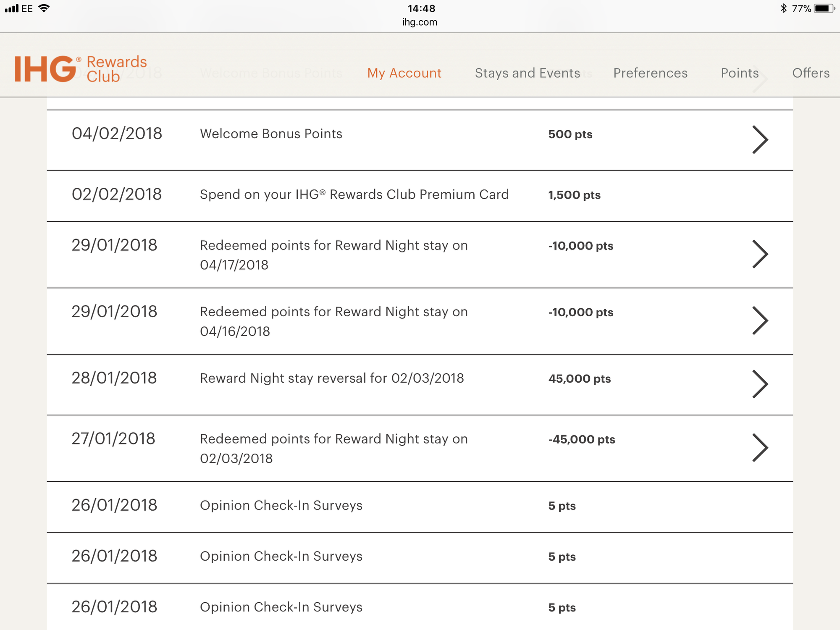Expand redemption for stay on 04/17/2018
Screen dimensions: 840x630
pos(760,254)
